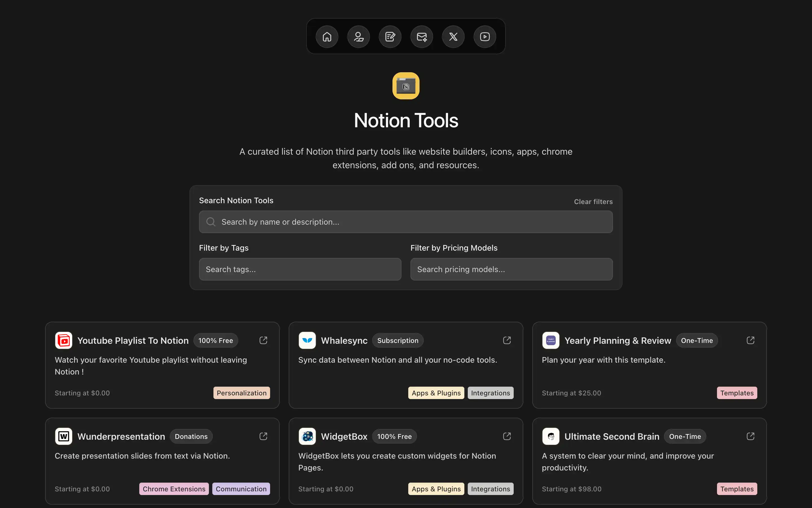Click the Wunderpresentation W logo

point(64,436)
